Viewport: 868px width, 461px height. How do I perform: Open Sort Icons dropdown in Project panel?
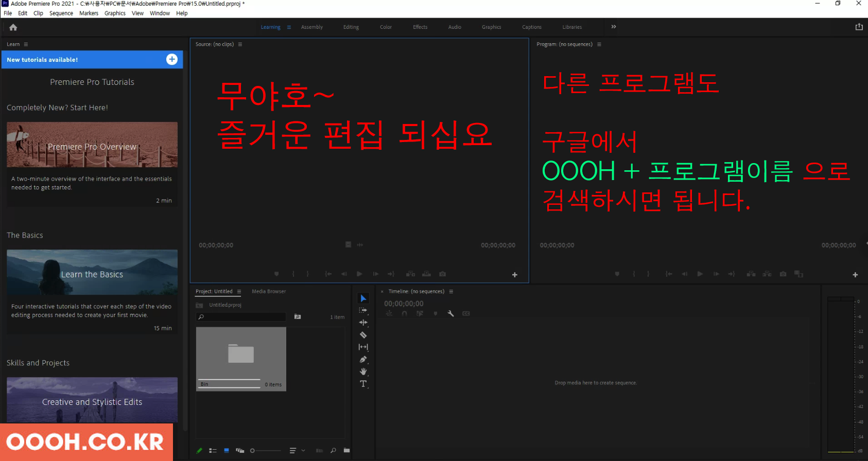click(x=297, y=450)
